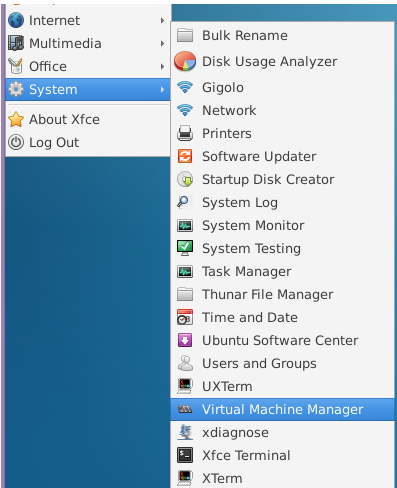This screenshot has width=397, height=488.
Task: Click the xdiagnose icon
Action: click(185, 432)
